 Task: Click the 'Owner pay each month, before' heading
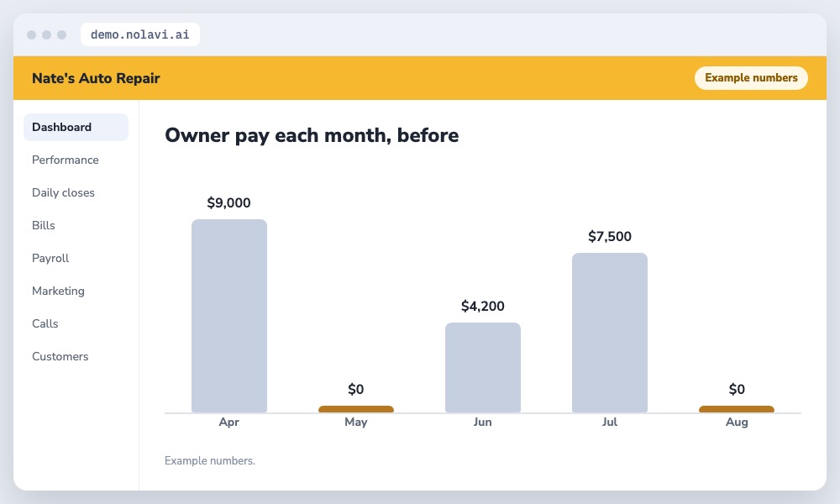point(312,135)
